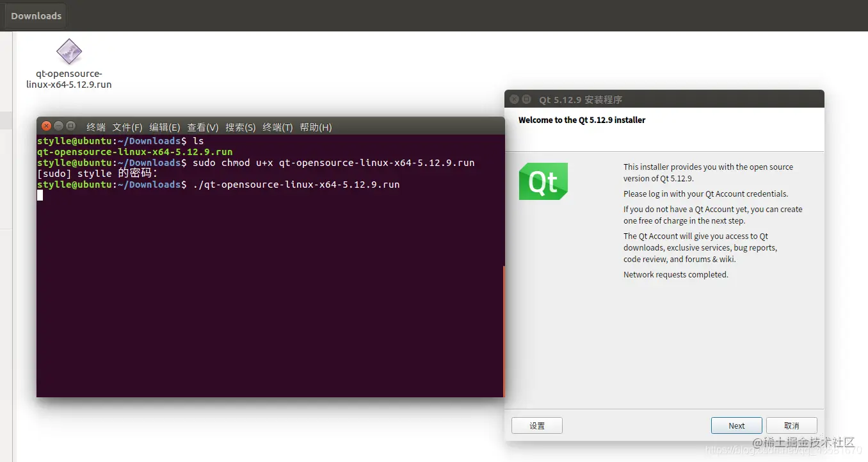Click the 'ls' command in the terminal
868x462 pixels.
click(198, 141)
